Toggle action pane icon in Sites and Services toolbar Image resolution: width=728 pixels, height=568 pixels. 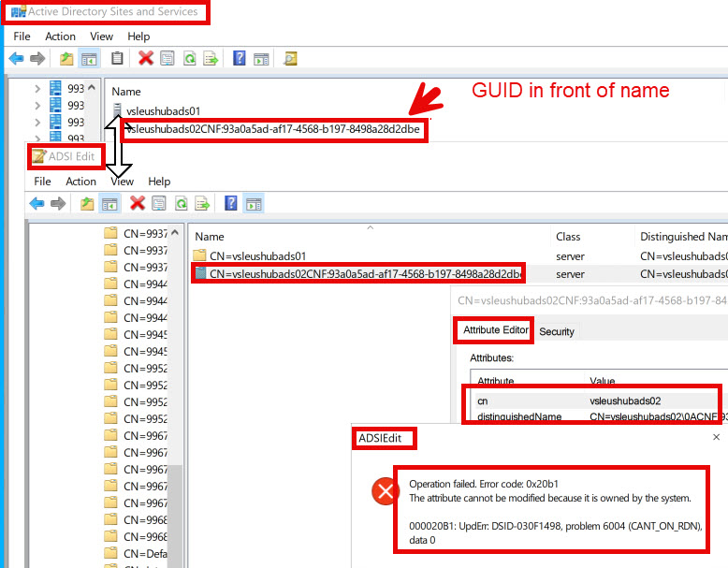261,59
